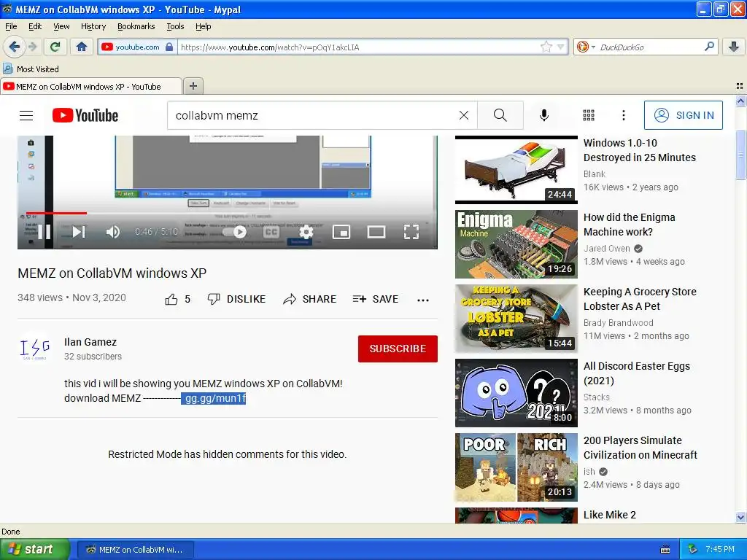This screenshot has height=560, width=747.
Task: Open the Bookmarks menu
Action: (136, 26)
